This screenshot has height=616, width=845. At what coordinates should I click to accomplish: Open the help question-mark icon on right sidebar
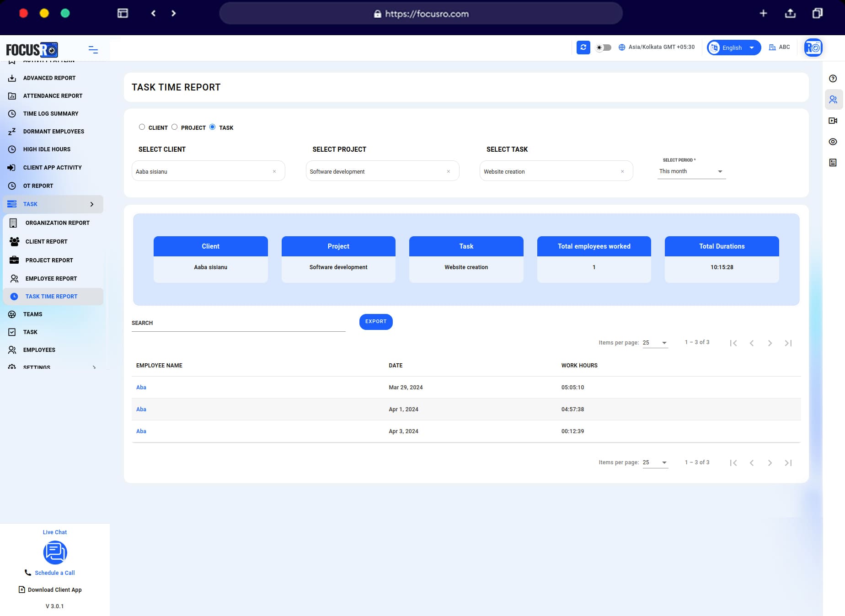tap(833, 79)
